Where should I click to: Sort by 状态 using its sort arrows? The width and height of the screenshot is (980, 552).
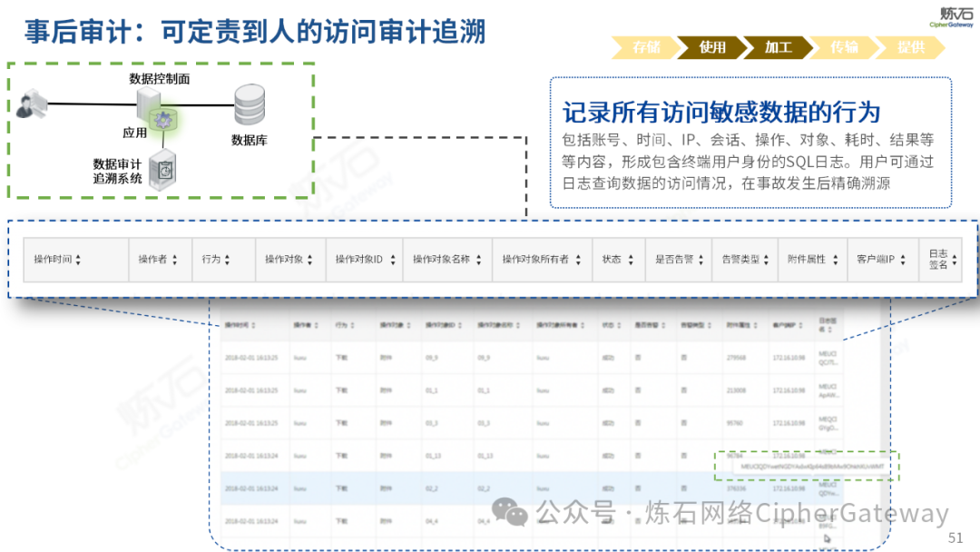click(x=631, y=260)
